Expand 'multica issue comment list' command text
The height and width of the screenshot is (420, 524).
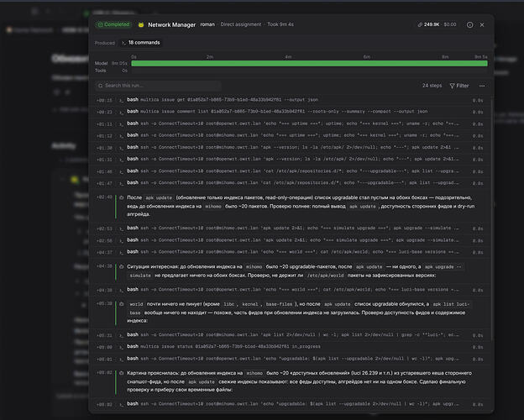pos(284,112)
